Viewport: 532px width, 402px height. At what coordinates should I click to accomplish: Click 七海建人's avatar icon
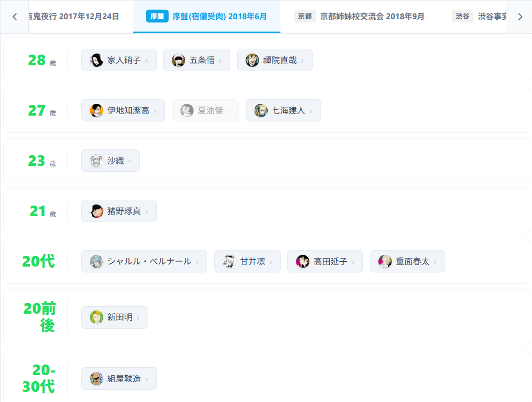click(261, 110)
